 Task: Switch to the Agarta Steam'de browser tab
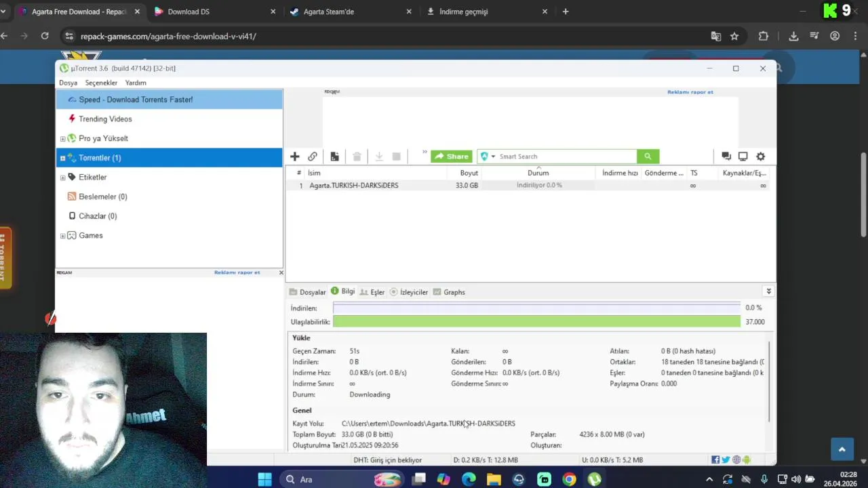click(351, 12)
